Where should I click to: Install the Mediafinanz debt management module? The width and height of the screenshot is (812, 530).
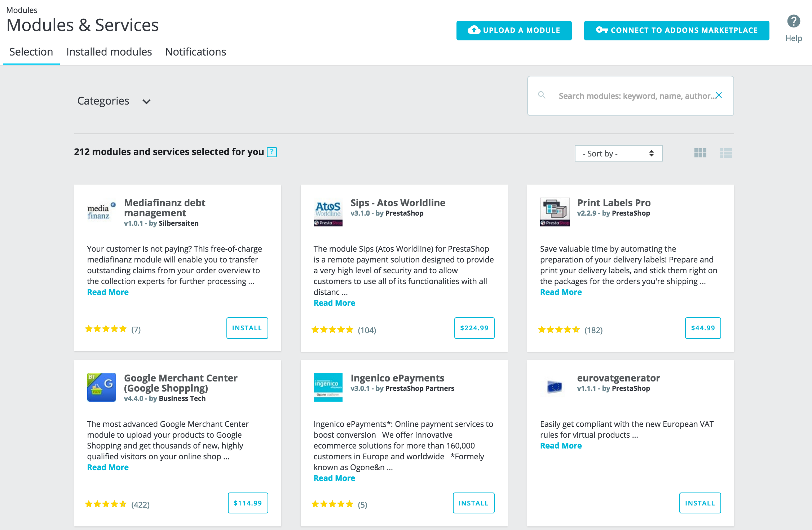(x=247, y=328)
